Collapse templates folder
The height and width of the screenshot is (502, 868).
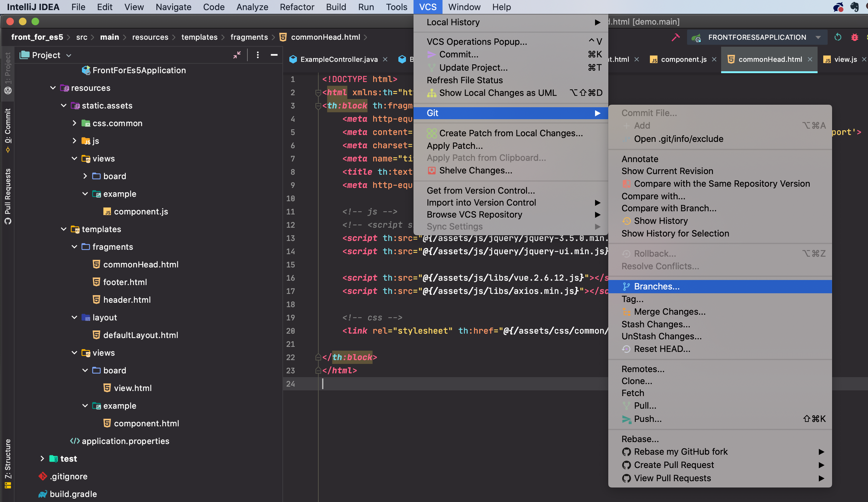(64, 229)
